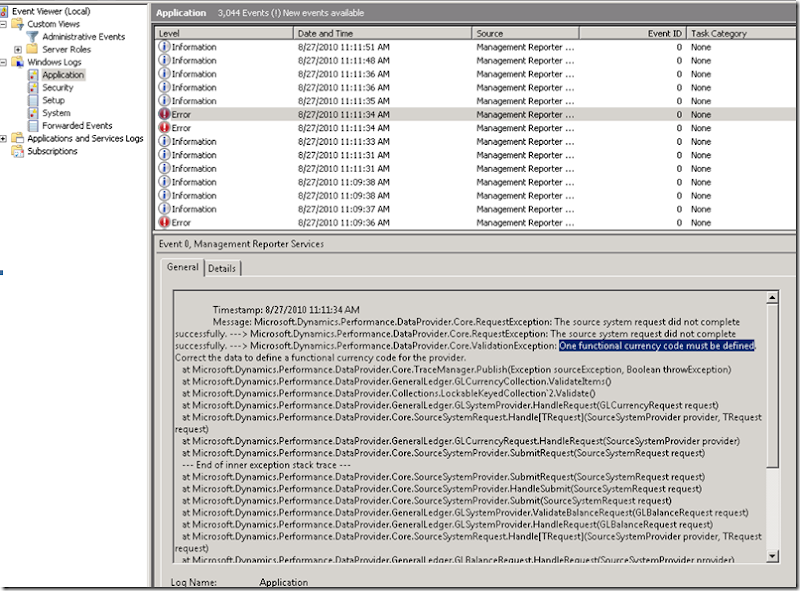Click the 'End of inner exception stack trace' line
Image resolution: width=800 pixels, height=591 pixels.
tap(266, 465)
